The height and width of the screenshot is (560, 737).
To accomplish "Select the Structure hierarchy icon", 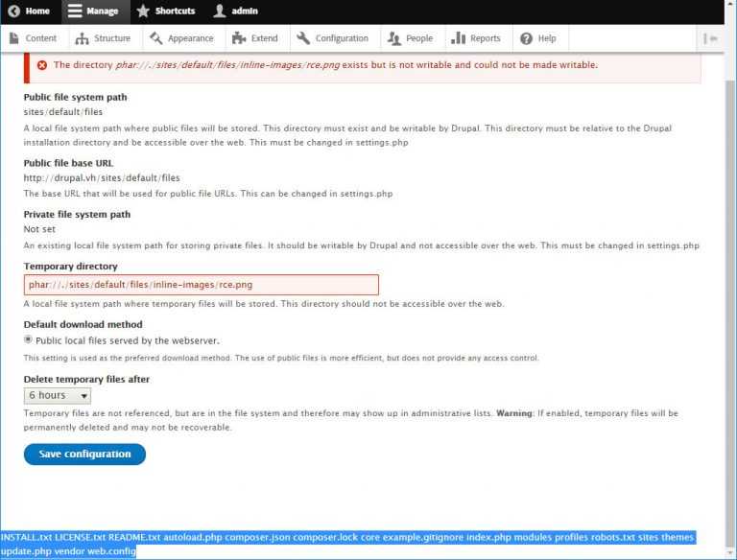I will [82, 38].
